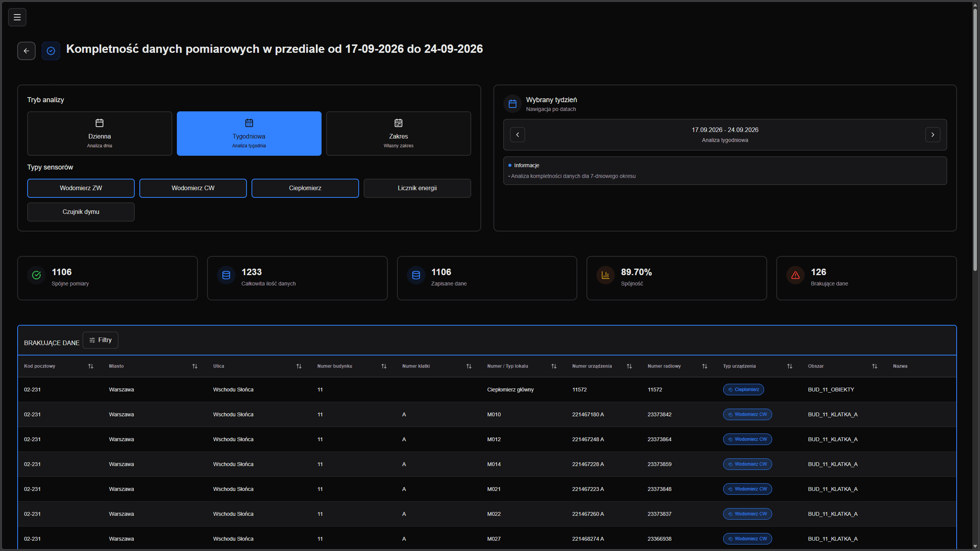The width and height of the screenshot is (980, 551).
Task: Switch to Dzienna analysis mode
Action: (x=100, y=134)
